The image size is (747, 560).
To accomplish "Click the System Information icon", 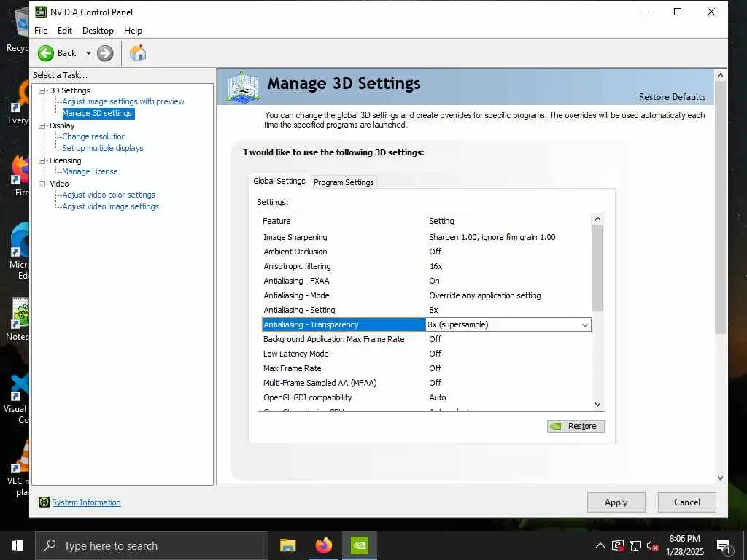I will (44, 502).
